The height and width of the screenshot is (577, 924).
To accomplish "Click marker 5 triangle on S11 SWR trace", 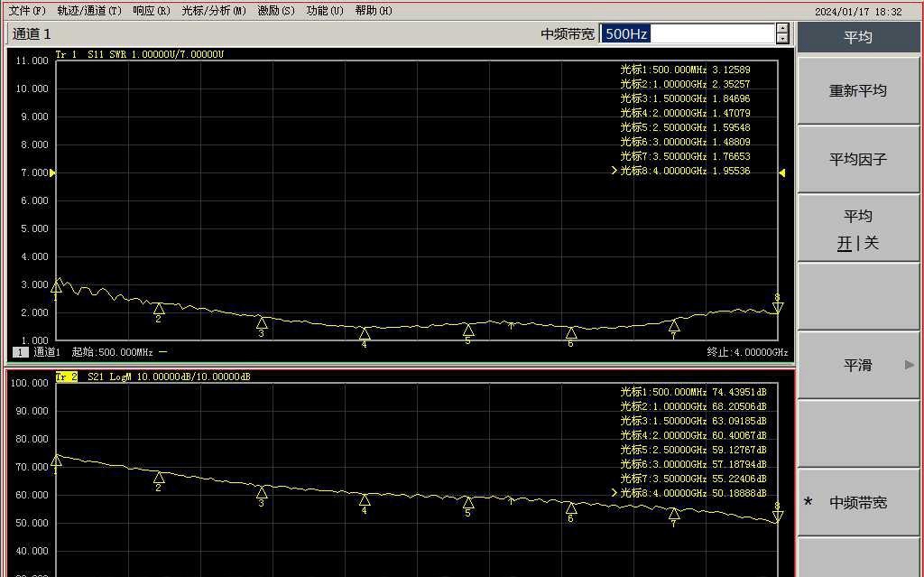I will pos(468,330).
